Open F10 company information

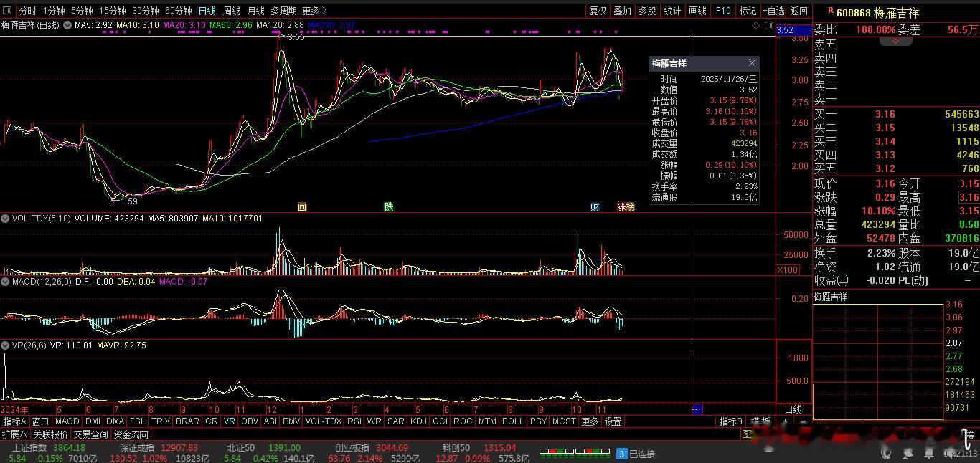tap(723, 11)
